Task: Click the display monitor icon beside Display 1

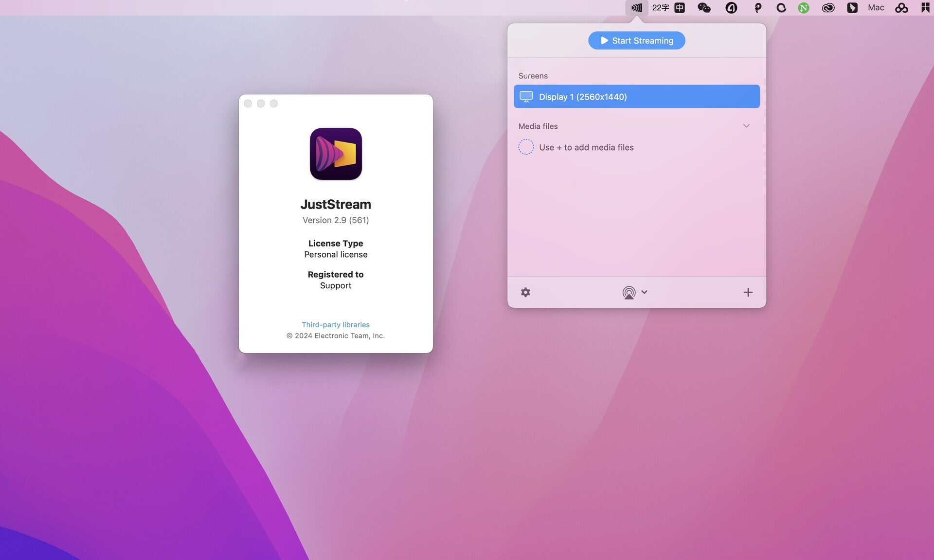Action: pos(526,96)
